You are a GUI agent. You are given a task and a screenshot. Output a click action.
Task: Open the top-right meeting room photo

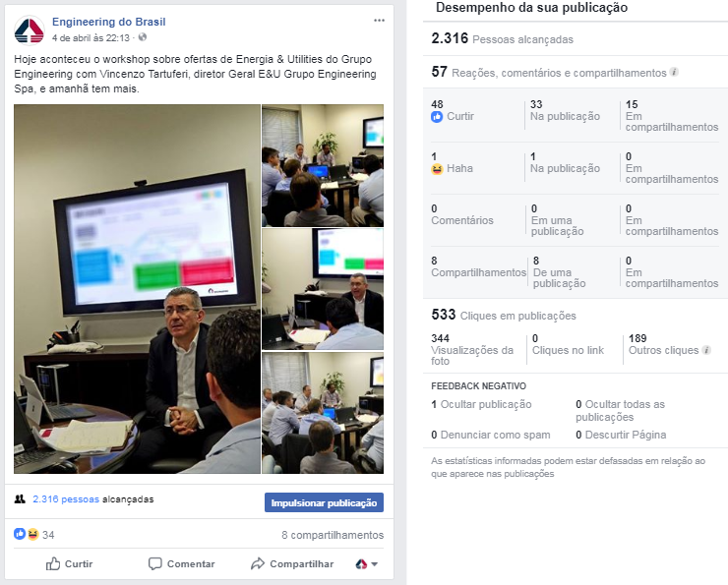(x=323, y=165)
